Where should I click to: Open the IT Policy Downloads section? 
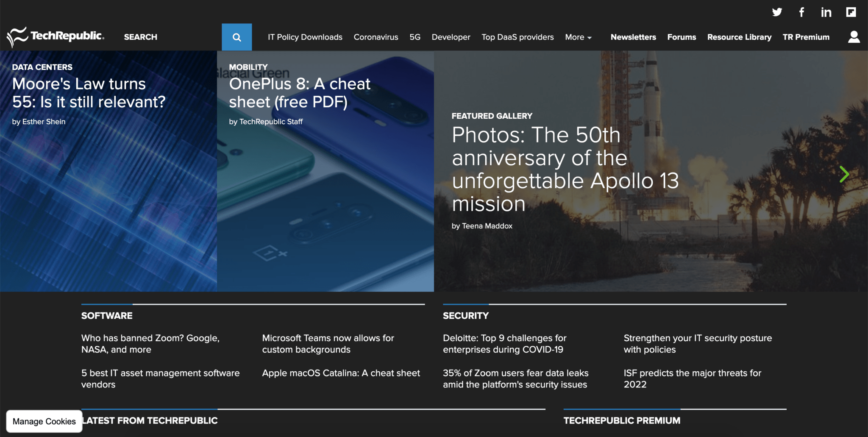[305, 37]
